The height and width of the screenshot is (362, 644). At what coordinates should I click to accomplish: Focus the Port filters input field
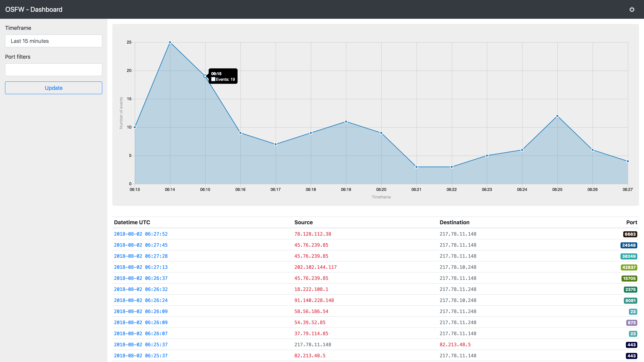(53, 70)
